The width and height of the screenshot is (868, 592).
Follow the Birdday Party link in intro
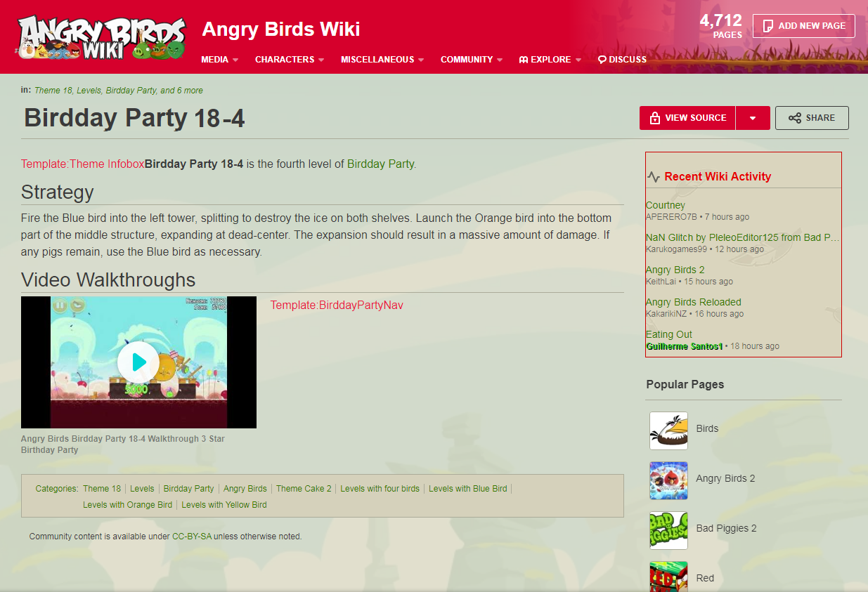[380, 164]
